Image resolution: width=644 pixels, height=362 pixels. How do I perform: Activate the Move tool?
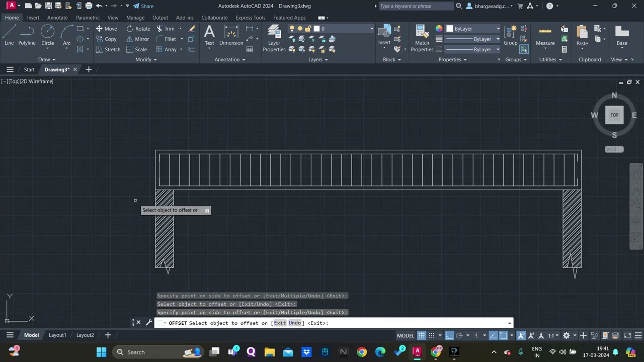coord(106,29)
